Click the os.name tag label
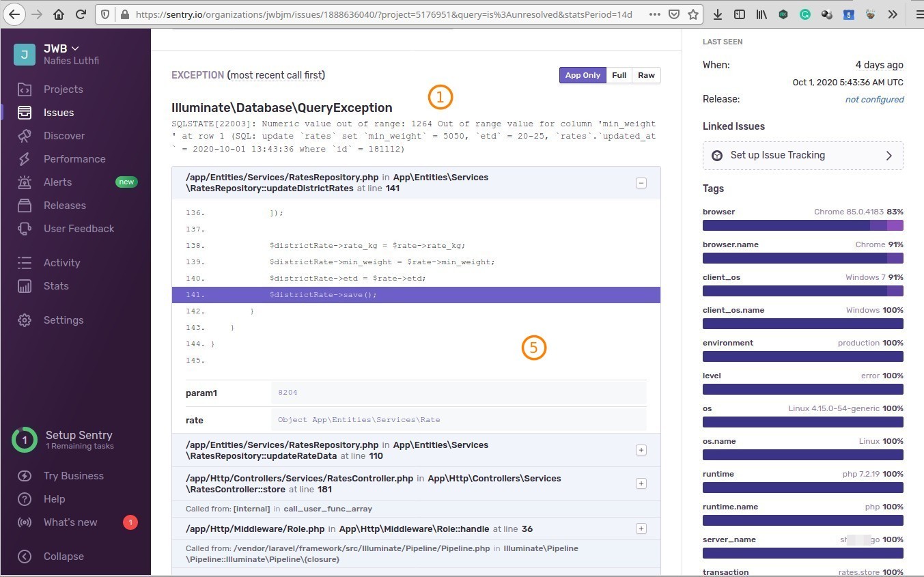The image size is (924, 577). (719, 441)
